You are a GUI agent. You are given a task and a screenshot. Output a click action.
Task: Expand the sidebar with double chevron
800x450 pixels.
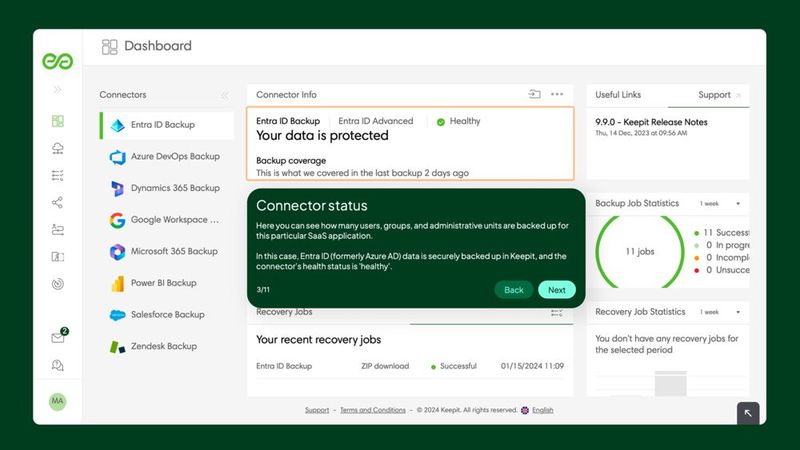pos(58,90)
